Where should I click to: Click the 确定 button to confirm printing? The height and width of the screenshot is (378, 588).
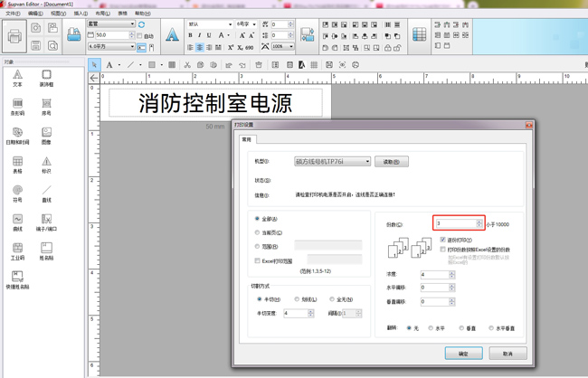(x=463, y=354)
